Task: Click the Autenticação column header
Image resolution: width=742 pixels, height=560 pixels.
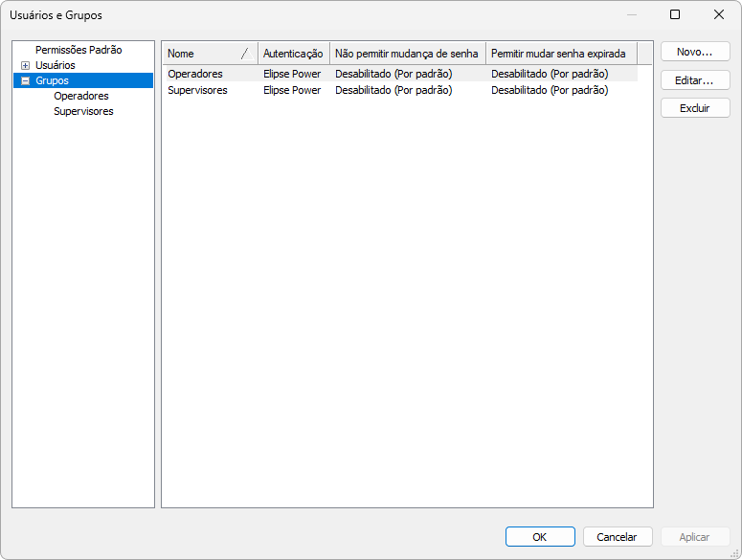Action: pos(293,54)
